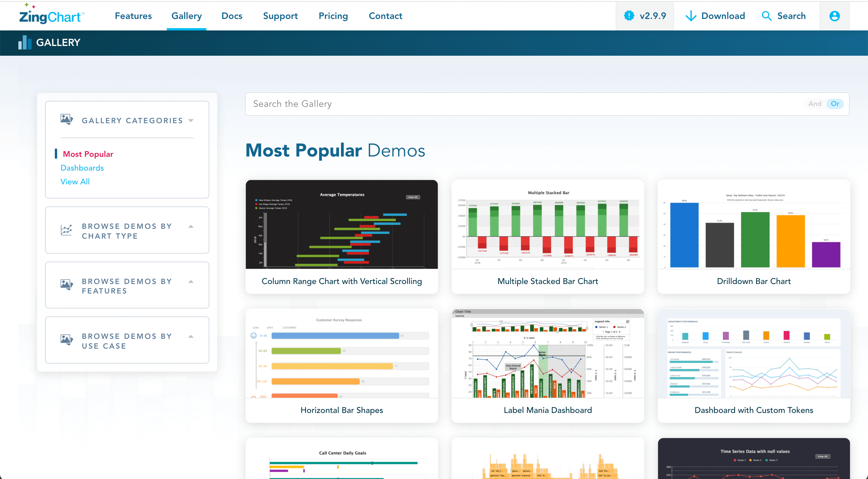Screen dimensions: 868x479
Task: Open the user account profile icon
Action: pyautogui.click(x=834, y=16)
